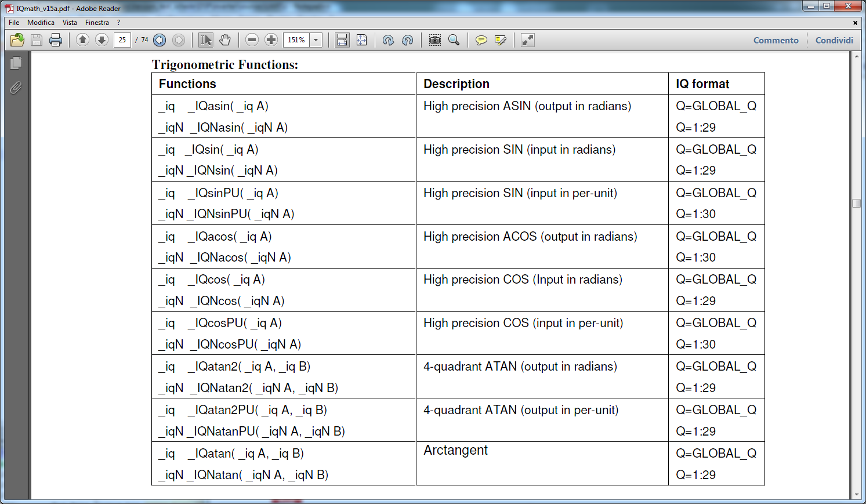Viewport: 866px width, 504px height.
Task: Zoom out using the minus button
Action: point(252,40)
